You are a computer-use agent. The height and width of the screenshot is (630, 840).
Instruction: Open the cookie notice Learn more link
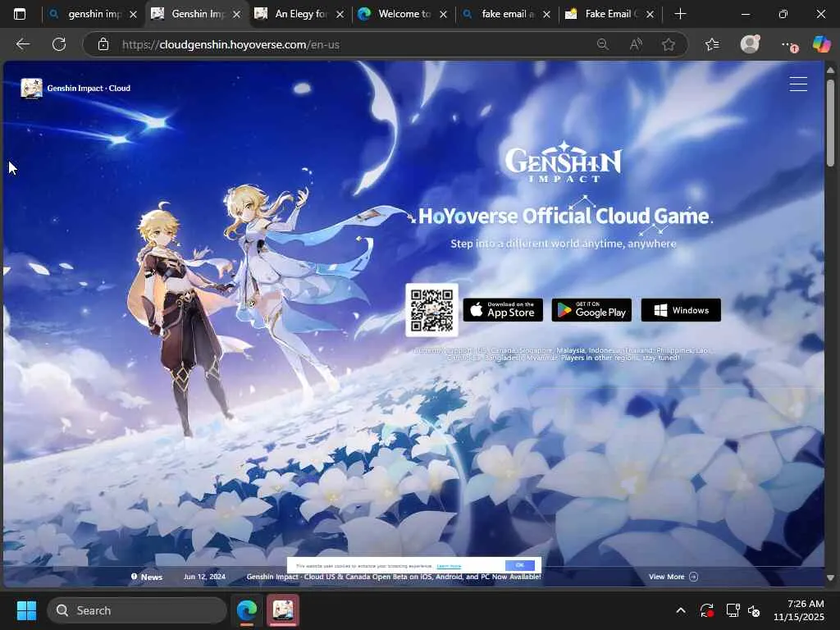(449, 566)
